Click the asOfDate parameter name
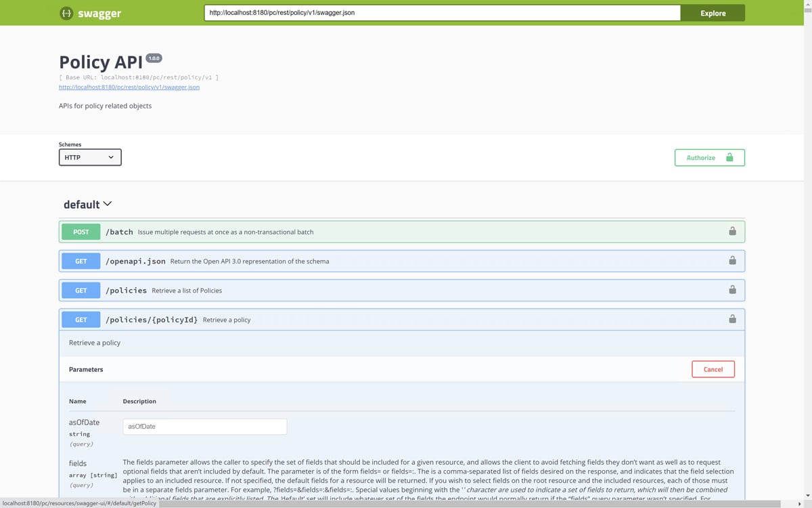The height and width of the screenshot is (508, 812). (x=84, y=422)
